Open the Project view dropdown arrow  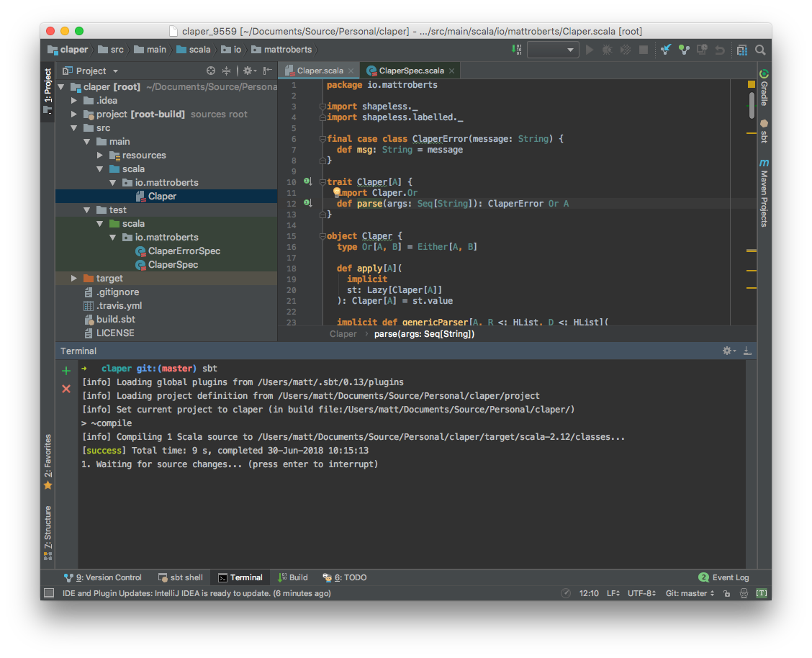tap(115, 71)
